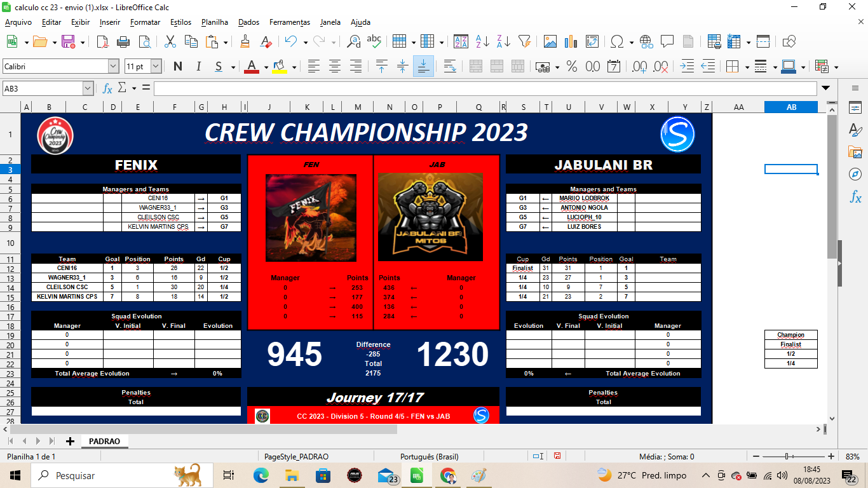Insert a chart using the chart icon
Viewport: 868px width, 488px height.
[x=571, y=42]
